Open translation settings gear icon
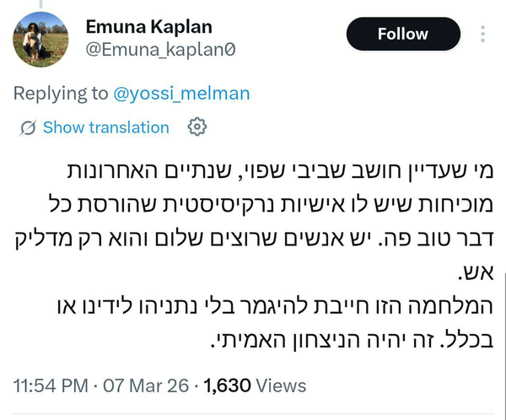Screen dimensions: 506x420 (x=196, y=127)
